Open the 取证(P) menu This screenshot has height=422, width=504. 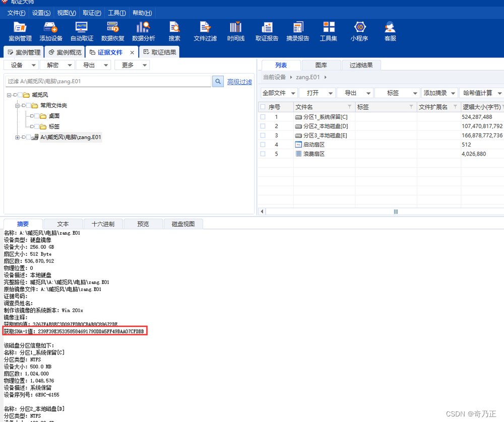92,13
